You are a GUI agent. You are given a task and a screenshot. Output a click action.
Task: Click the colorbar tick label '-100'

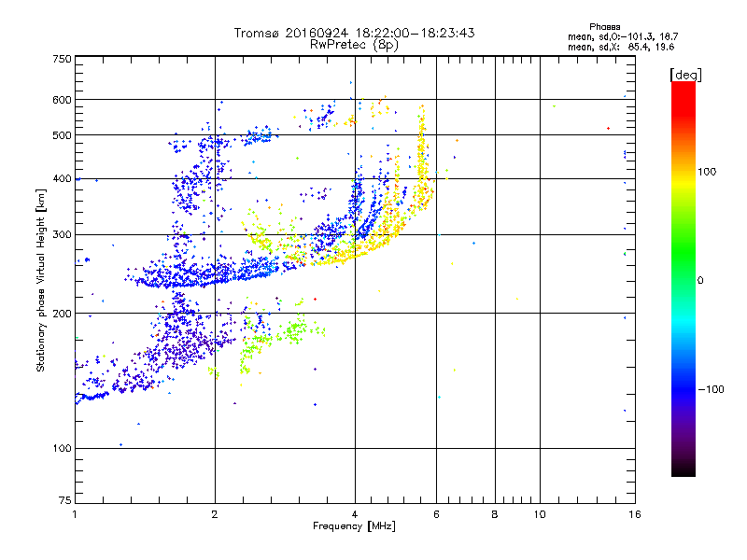coord(711,389)
